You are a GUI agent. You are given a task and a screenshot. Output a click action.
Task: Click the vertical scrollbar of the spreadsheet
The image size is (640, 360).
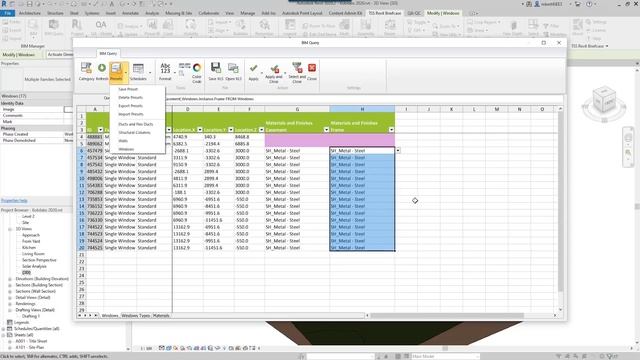[560, 202]
